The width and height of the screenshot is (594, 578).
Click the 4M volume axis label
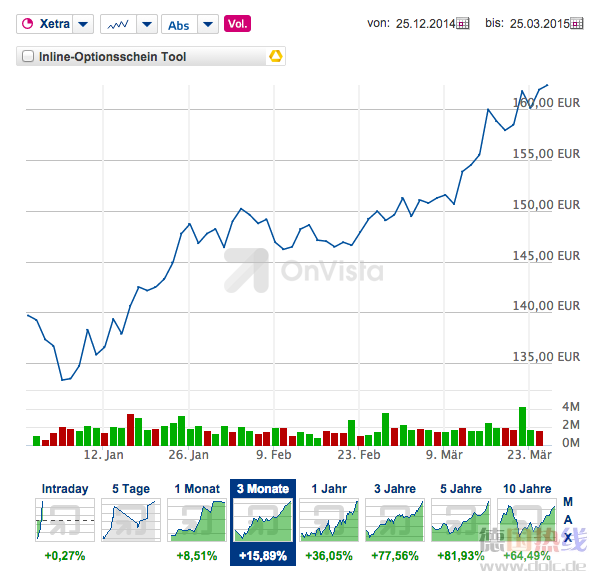[571, 407]
